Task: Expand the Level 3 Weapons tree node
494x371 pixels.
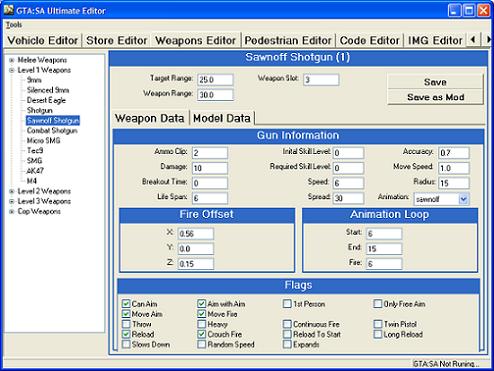Action: pyautogui.click(x=12, y=201)
